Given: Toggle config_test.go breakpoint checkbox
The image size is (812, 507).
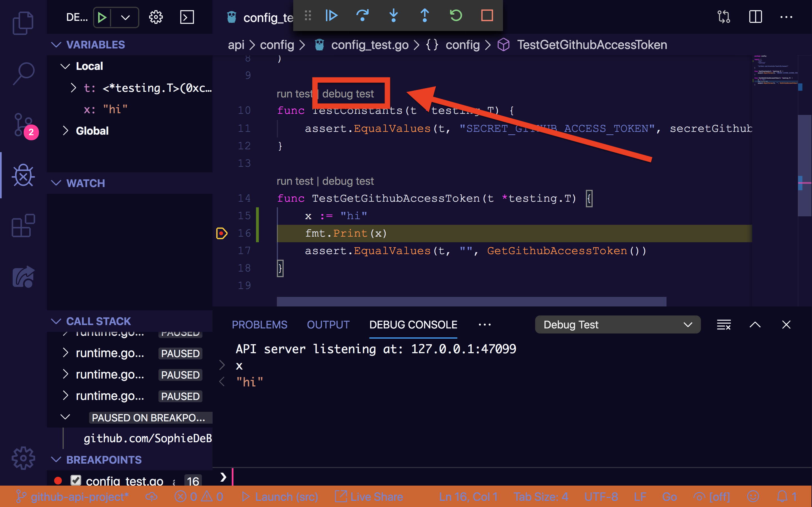Looking at the screenshot, I should (x=76, y=480).
